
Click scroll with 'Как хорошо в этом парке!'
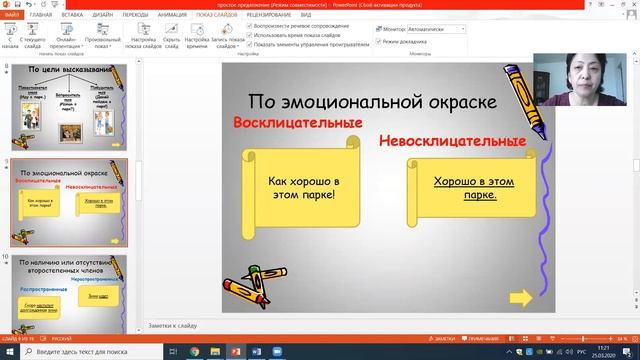tap(301, 188)
